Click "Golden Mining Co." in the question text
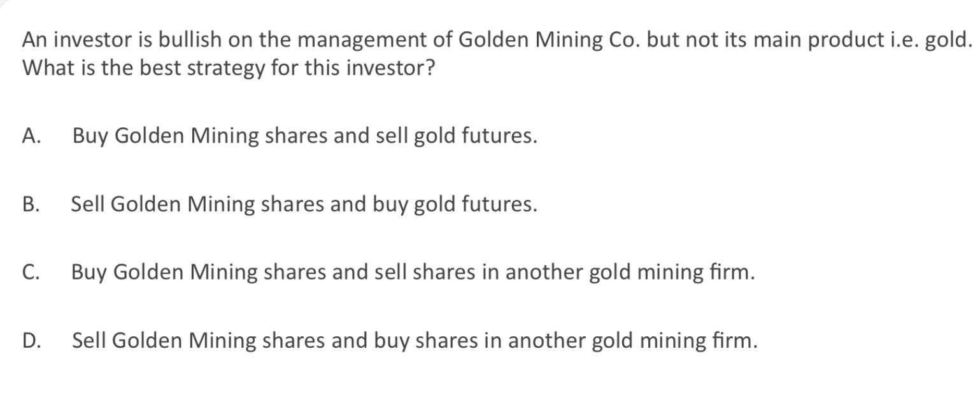This screenshot has height=407, width=980. coord(551,40)
